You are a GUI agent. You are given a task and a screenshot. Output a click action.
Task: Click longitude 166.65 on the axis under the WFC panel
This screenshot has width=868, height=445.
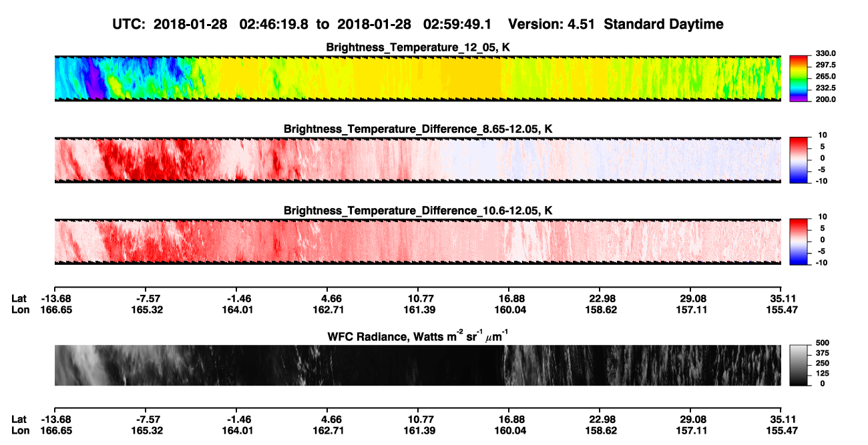(55, 430)
